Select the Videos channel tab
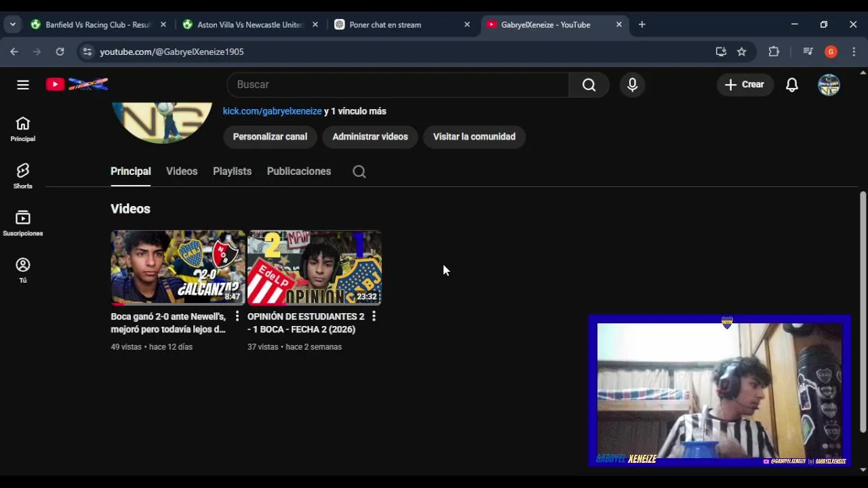The image size is (868, 488). (x=182, y=171)
